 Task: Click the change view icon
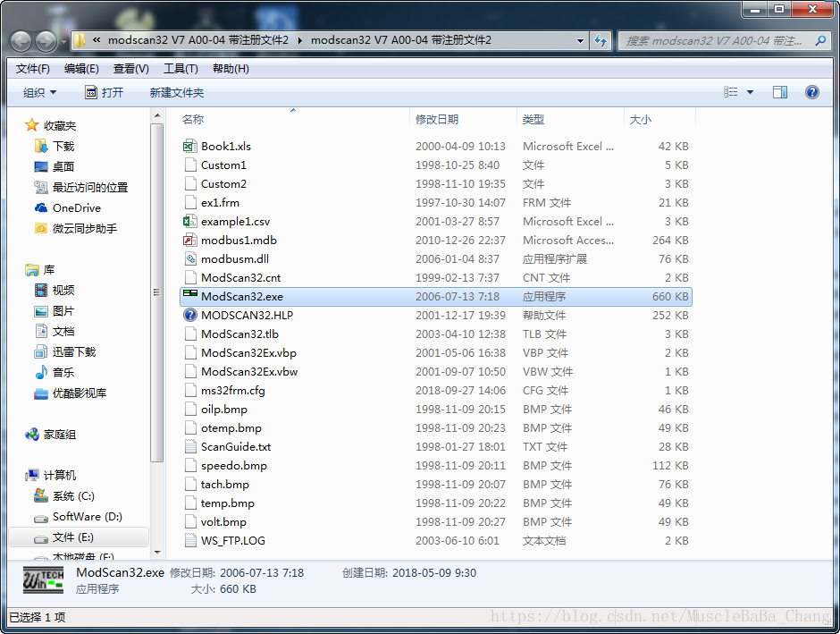(730, 92)
